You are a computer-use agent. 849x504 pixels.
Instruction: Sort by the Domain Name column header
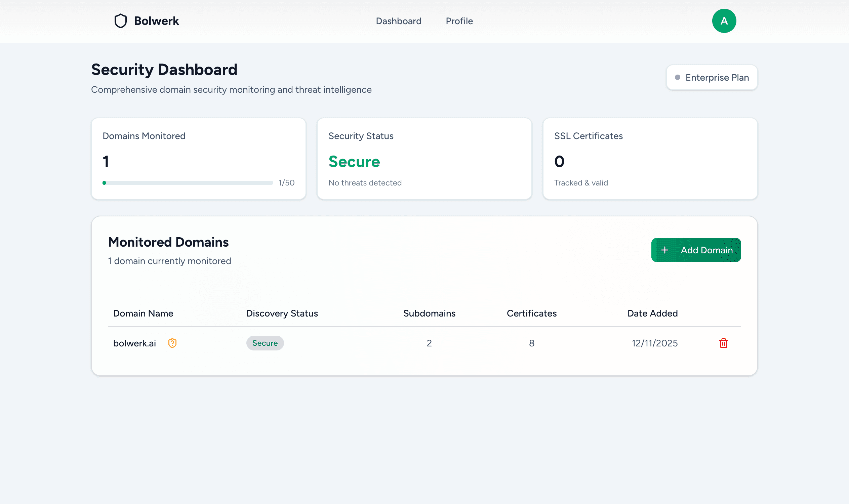[x=144, y=313]
